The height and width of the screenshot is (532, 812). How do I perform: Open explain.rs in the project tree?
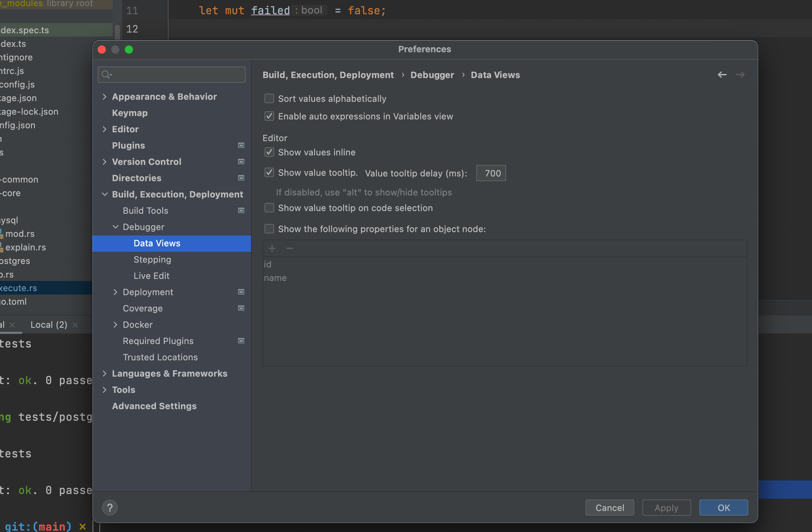[x=25, y=247]
